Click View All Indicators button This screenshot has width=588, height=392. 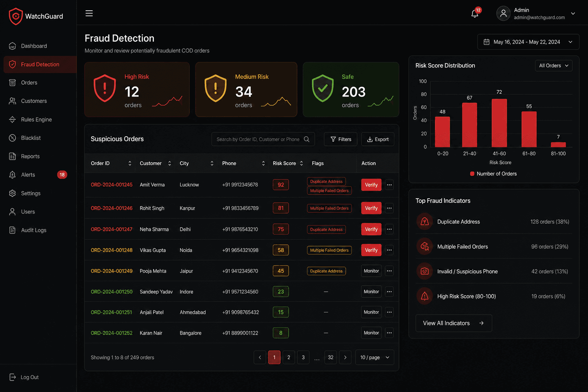[x=454, y=323]
